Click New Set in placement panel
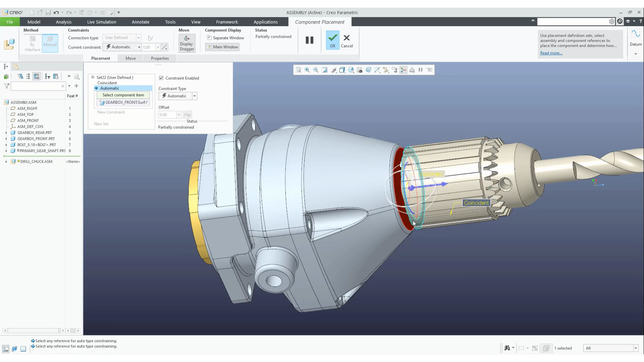 (x=101, y=124)
